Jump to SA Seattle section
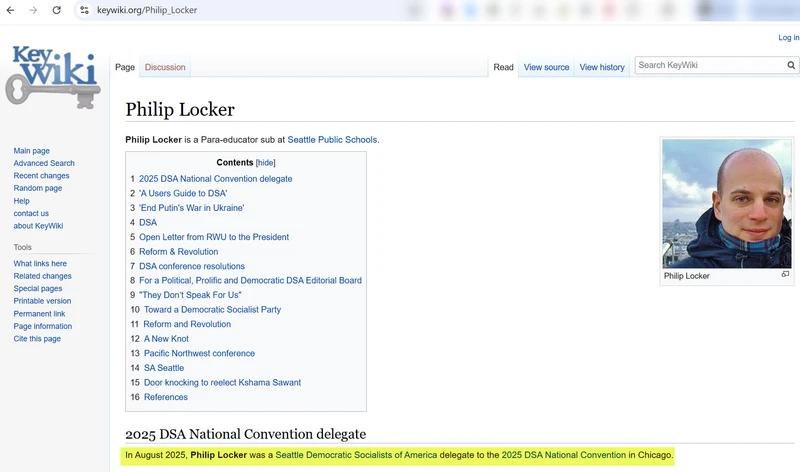800x472 pixels. (x=164, y=367)
